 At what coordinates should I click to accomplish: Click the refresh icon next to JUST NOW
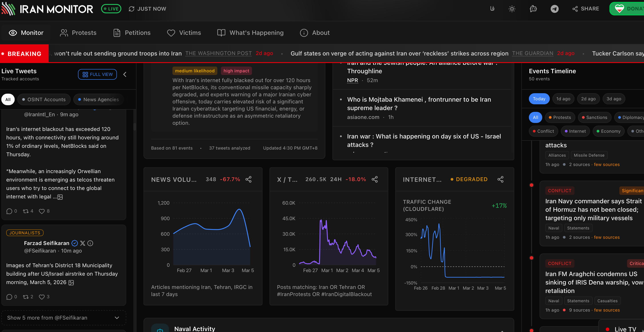[x=131, y=9]
